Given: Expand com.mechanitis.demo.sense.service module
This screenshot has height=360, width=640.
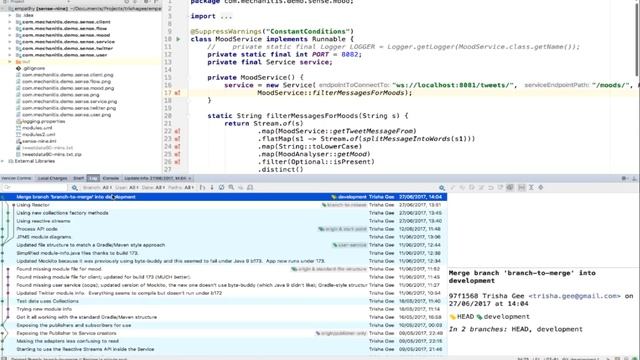Looking at the screenshot, I should pyautogui.click(x=10, y=42).
